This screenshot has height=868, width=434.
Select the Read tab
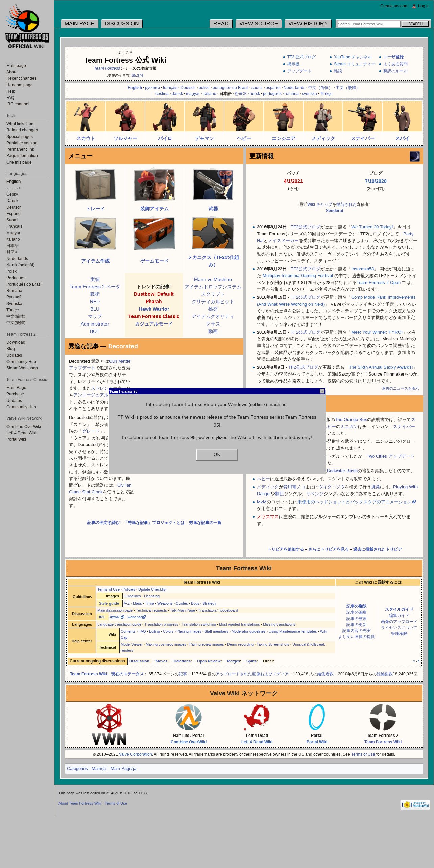coord(221,23)
